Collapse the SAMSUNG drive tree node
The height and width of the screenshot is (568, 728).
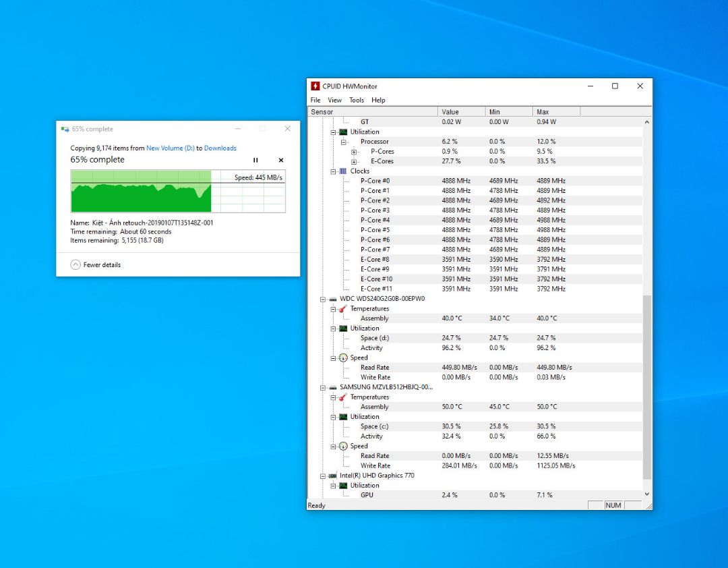click(323, 387)
